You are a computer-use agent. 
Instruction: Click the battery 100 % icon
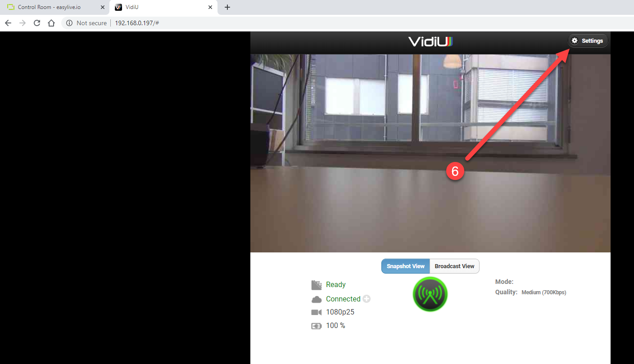[x=317, y=326]
